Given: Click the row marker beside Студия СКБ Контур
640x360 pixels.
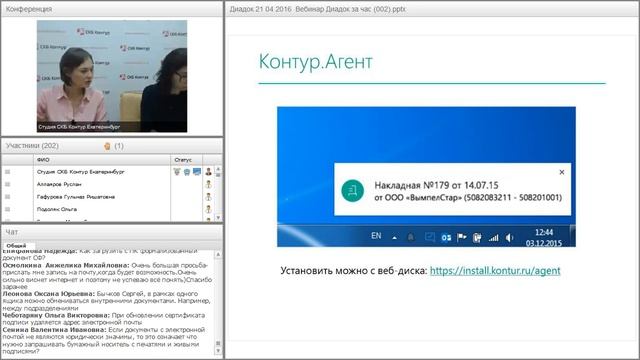Looking at the screenshot, I should click(7, 172).
